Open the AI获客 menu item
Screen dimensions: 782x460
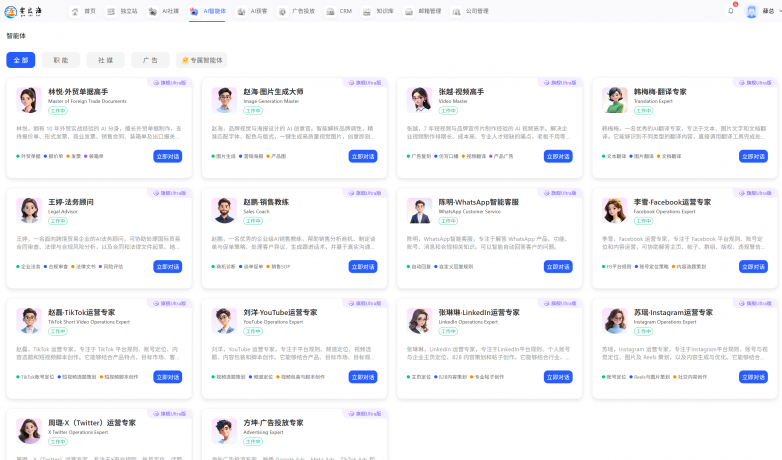pyautogui.click(x=259, y=11)
